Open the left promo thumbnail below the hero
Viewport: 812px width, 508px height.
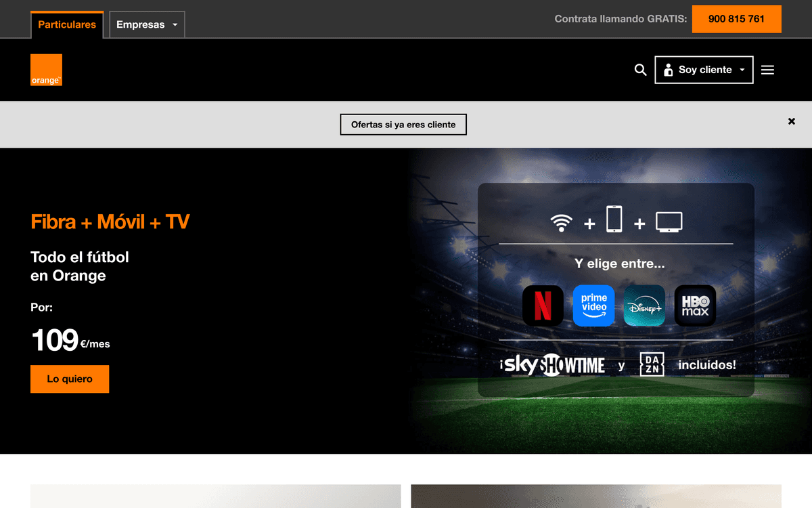pos(216,496)
